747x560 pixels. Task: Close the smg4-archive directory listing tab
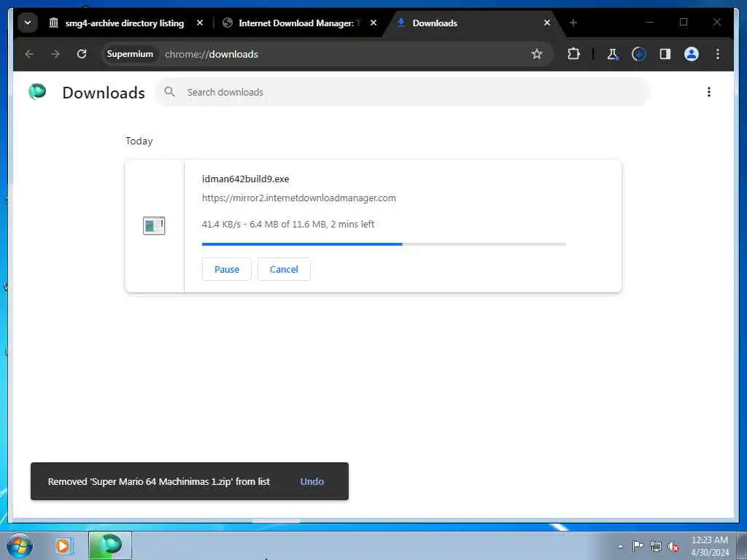point(200,23)
